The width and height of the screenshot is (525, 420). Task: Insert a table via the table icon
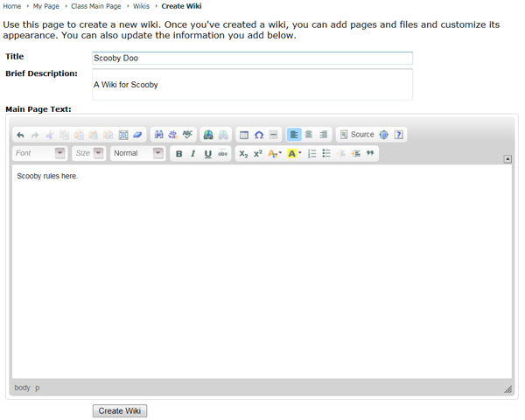point(244,135)
